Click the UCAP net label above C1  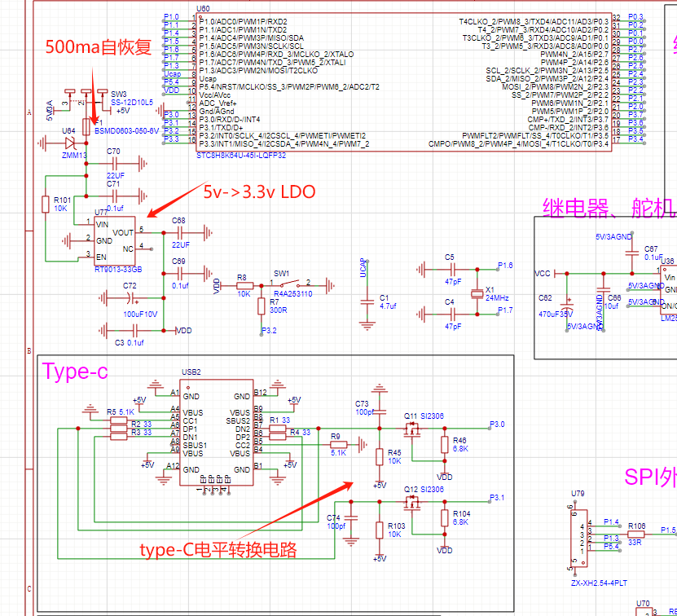pos(363,268)
